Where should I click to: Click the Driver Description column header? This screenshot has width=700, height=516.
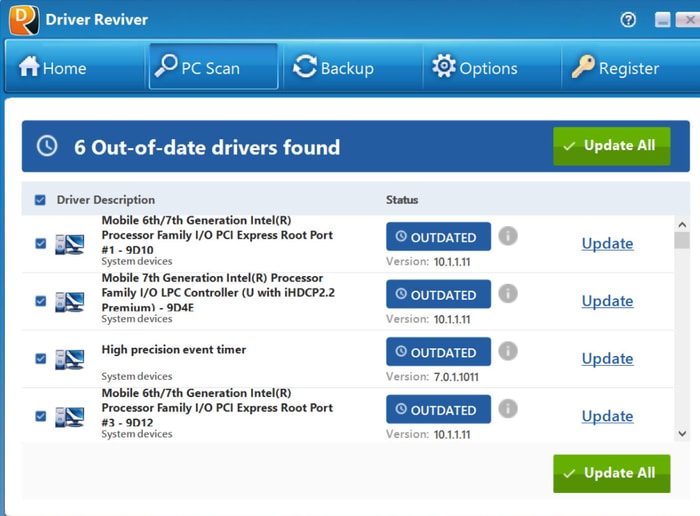[106, 200]
